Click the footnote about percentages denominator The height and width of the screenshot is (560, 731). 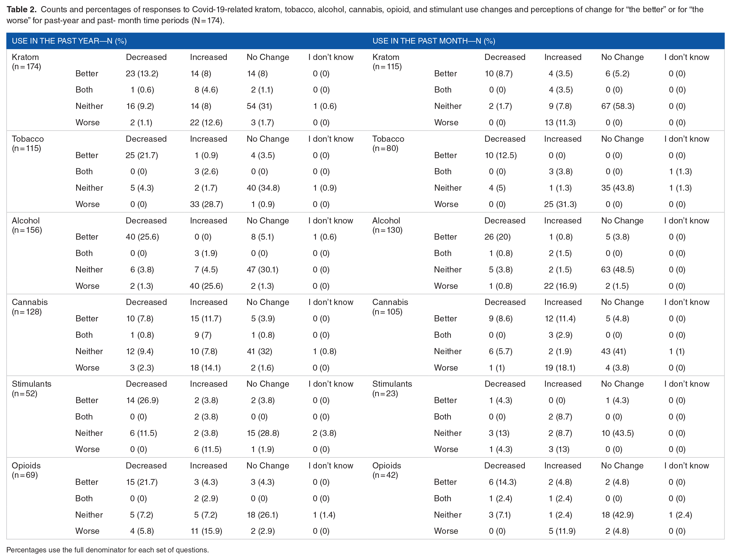pos(107,550)
